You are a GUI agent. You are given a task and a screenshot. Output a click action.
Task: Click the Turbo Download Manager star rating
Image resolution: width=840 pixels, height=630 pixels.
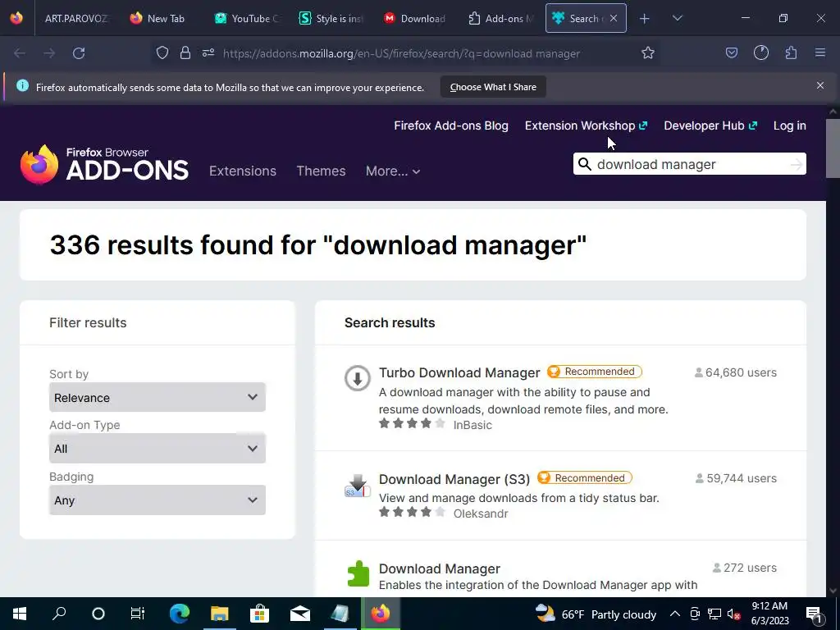tap(412, 424)
